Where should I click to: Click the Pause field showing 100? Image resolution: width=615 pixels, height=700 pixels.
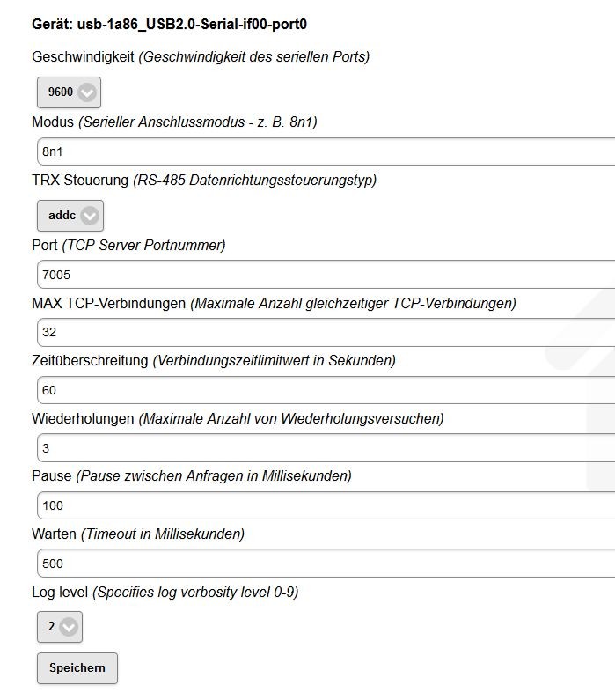click(326, 505)
